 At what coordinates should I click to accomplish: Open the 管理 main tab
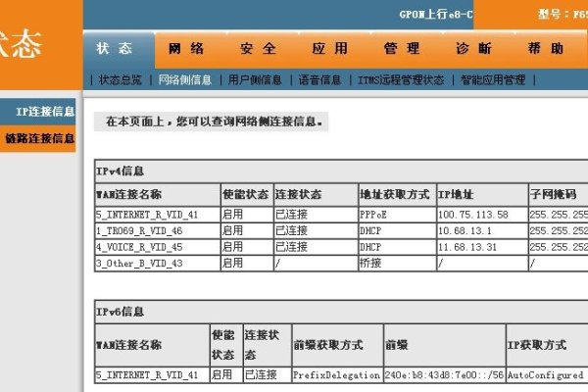(x=402, y=49)
